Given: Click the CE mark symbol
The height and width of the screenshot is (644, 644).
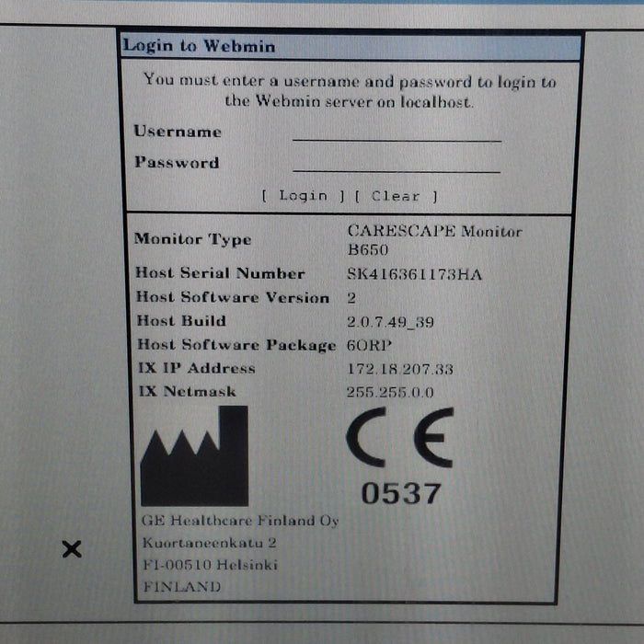Looking at the screenshot, I should pyautogui.click(x=400, y=437).
